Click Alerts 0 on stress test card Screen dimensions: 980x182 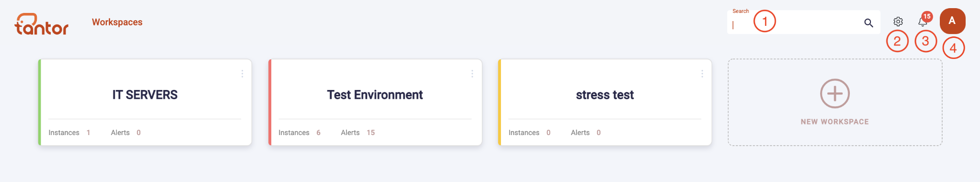[x=586, y=133]
